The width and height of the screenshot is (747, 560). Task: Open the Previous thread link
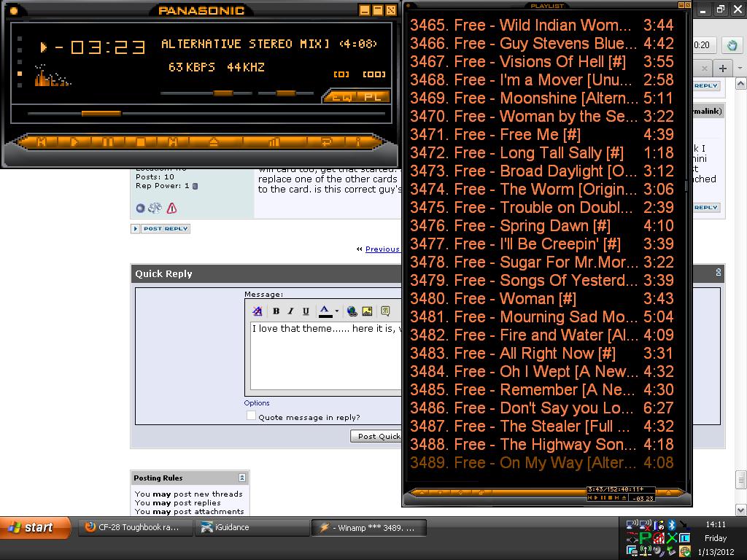[x=382, y=249]
